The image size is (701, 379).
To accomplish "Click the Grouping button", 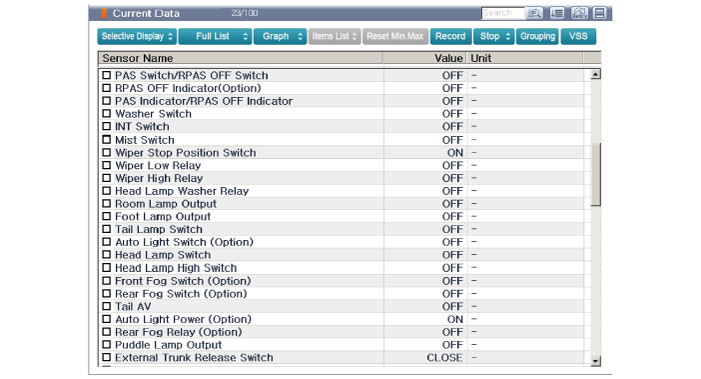I will 537,37.
